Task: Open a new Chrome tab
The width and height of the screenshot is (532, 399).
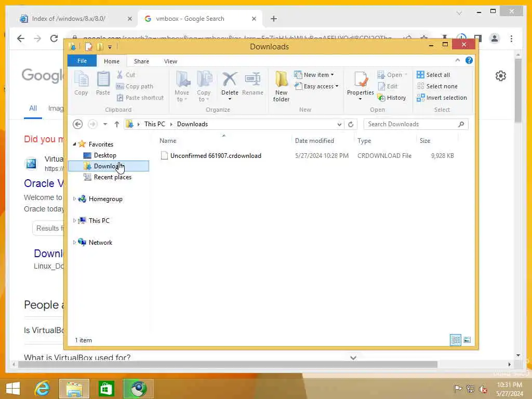Action: coord(274,19)
